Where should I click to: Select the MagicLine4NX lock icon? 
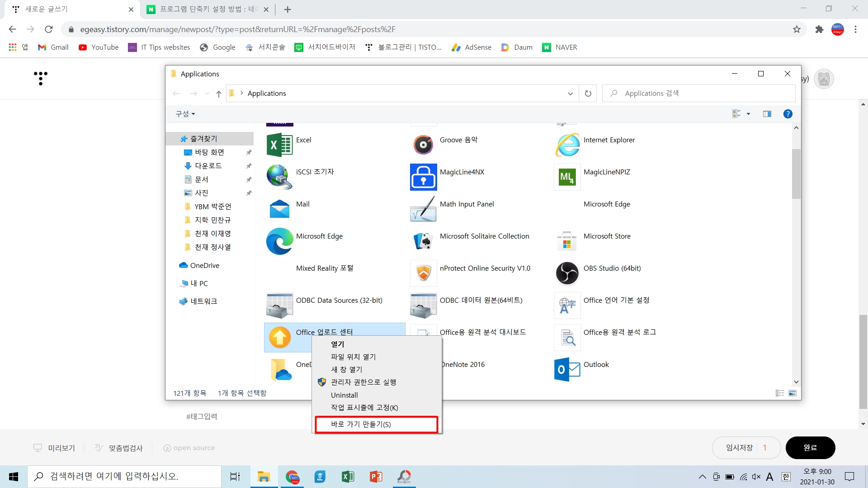423,177
